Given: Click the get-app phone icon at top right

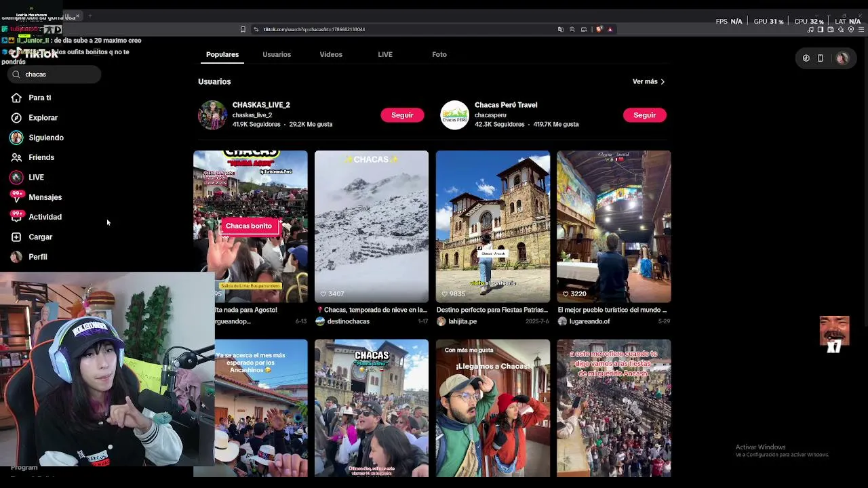Looking at the screenshot, I should coord(820,58).
